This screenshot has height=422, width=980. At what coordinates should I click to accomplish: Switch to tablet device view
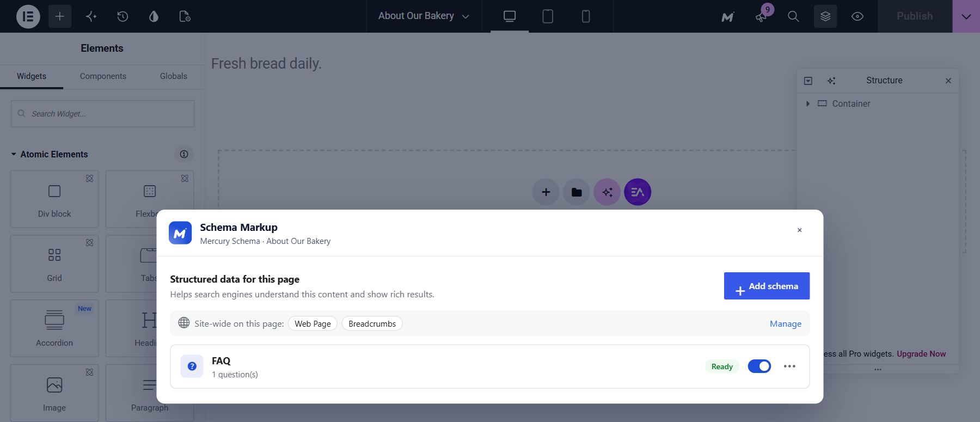pos(548,16)
